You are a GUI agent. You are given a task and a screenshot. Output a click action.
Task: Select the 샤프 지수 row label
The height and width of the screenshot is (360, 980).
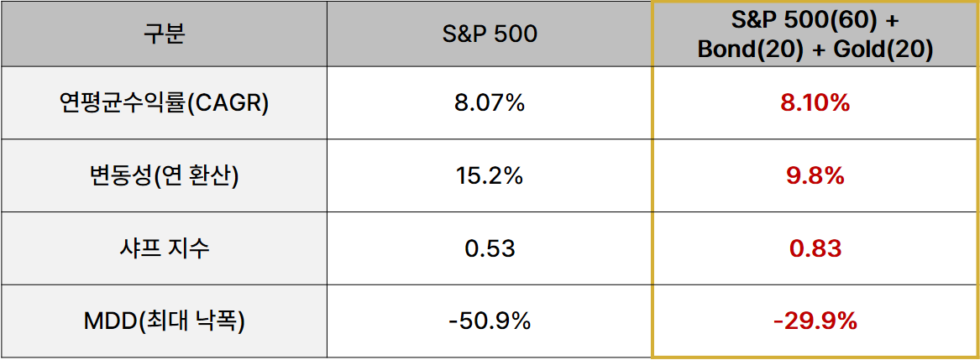163,249
